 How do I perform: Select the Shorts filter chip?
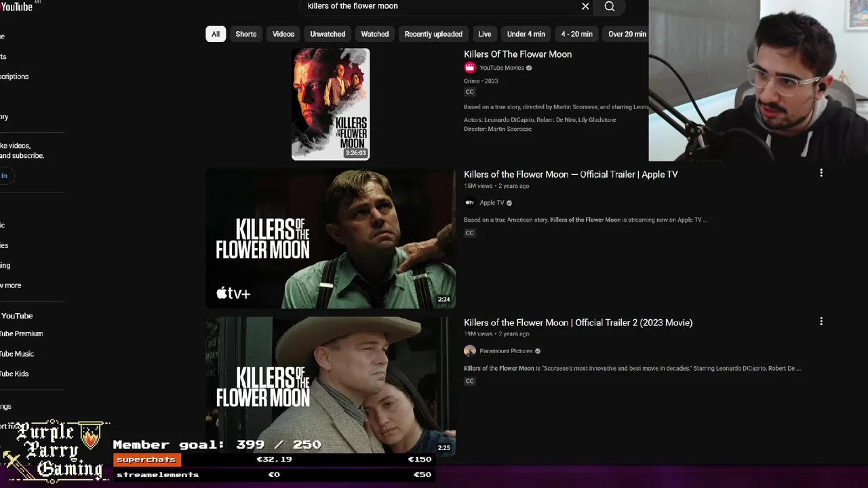tap(246, 34)
